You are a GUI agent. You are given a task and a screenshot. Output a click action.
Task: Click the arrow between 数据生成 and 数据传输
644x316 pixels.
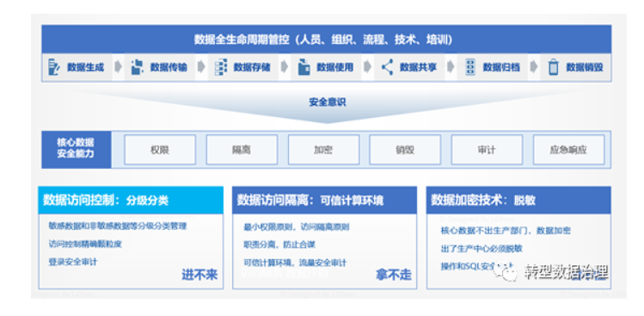(119, 67)
